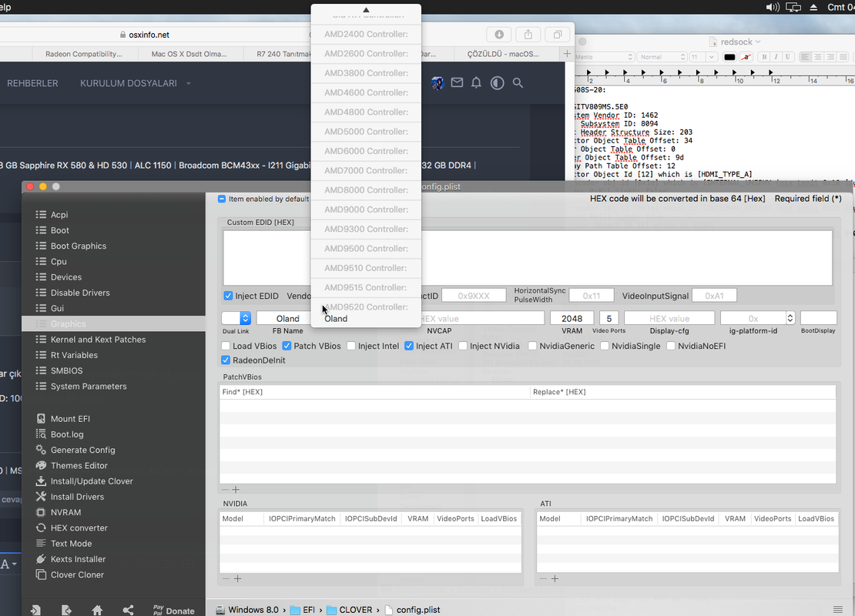Click Safari downloads icon
This screenshot has height=616, width=855.
[x=499, y=35]
